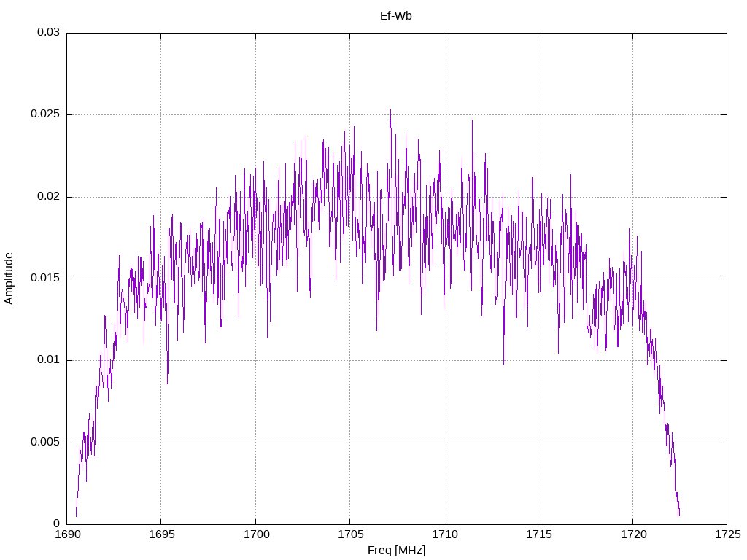747x560 pixels.
Task: Click the 0.03 y-axis tick label
Action: pyautogui.click(x=48, y=32)
